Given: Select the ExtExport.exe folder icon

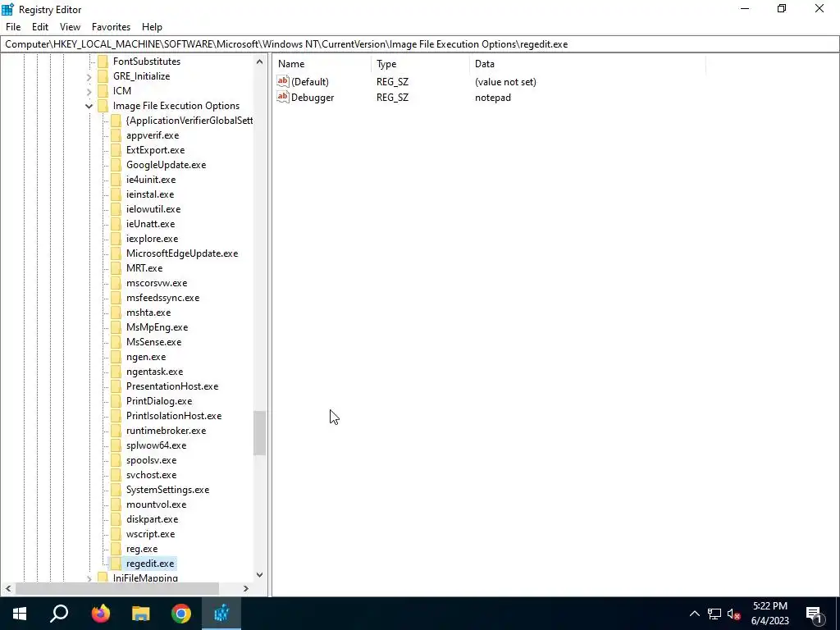Looking at the screenshot, I should (116, 150).
